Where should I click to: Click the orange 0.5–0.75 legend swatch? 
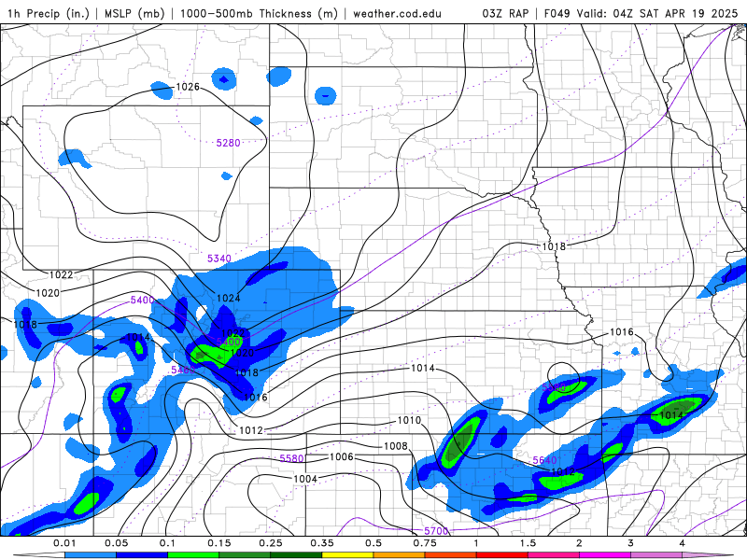point(400,555)
